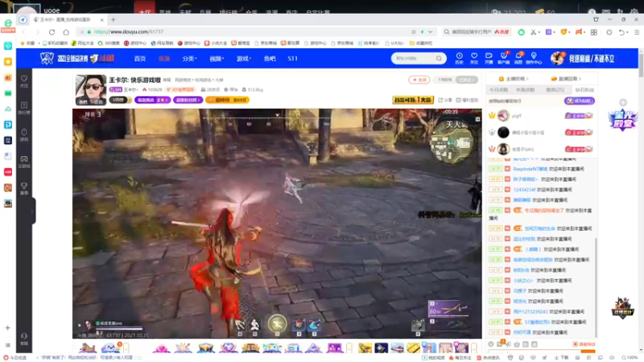Open 直播回看 link in side panel
The width and height of the screenshot is (644, 362).
click(566, 78)
